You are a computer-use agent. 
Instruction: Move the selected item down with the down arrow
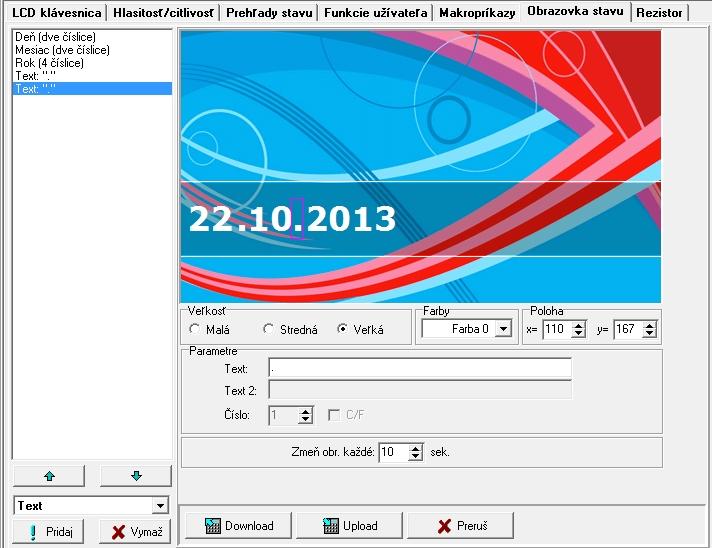pyautogui.click(x=136, y=476)
